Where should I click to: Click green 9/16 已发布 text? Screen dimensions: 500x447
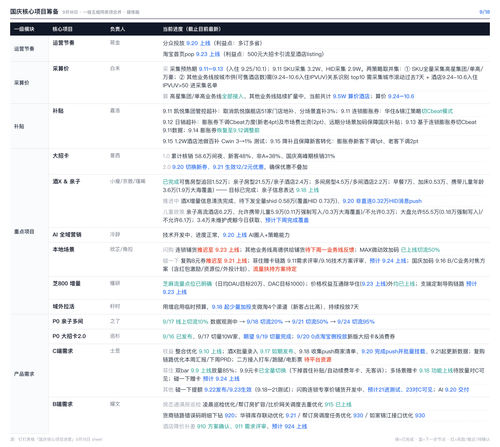point(177,337)
